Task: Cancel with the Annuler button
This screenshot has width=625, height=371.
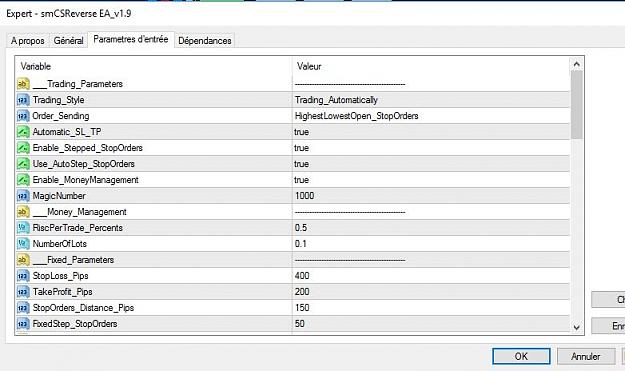Action: [x=586, y=356]
